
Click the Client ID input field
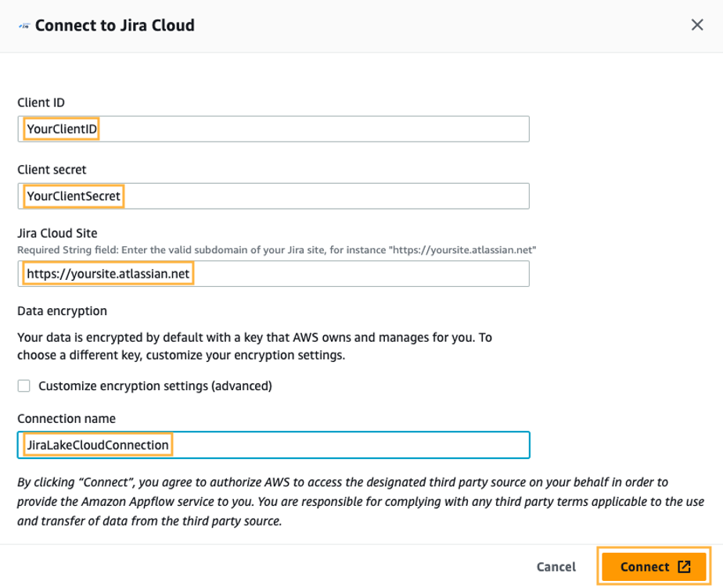coord(274,129)
